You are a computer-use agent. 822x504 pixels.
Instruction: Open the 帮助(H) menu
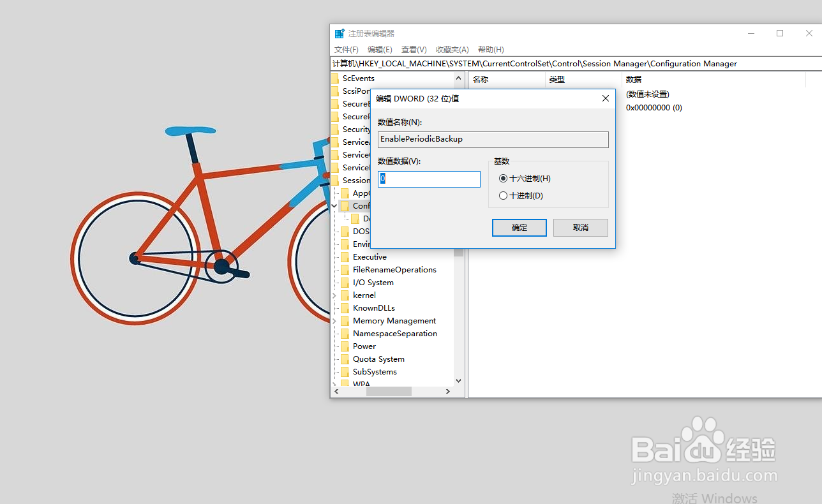coord(491,50)
